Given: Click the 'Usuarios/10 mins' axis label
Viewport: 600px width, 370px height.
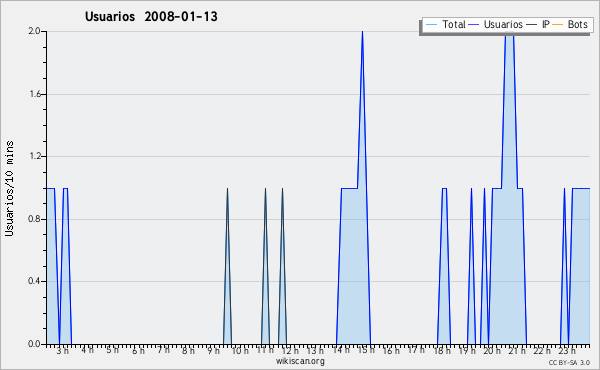Looking at the screenshot, I should [x=9, y=188].
